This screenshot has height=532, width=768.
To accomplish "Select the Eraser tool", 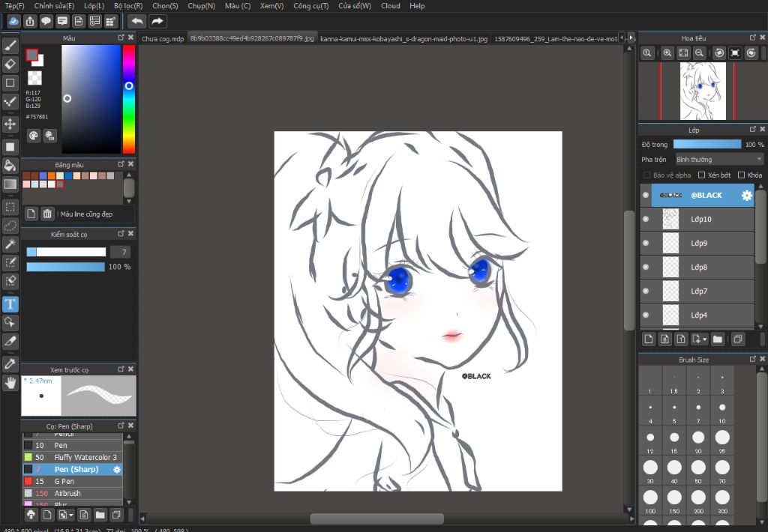I will pos(10,64).
